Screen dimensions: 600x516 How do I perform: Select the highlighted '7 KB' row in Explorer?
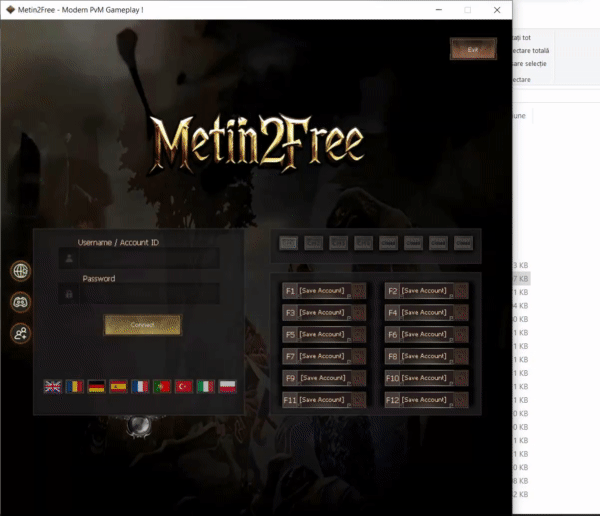tap(521, 279)
